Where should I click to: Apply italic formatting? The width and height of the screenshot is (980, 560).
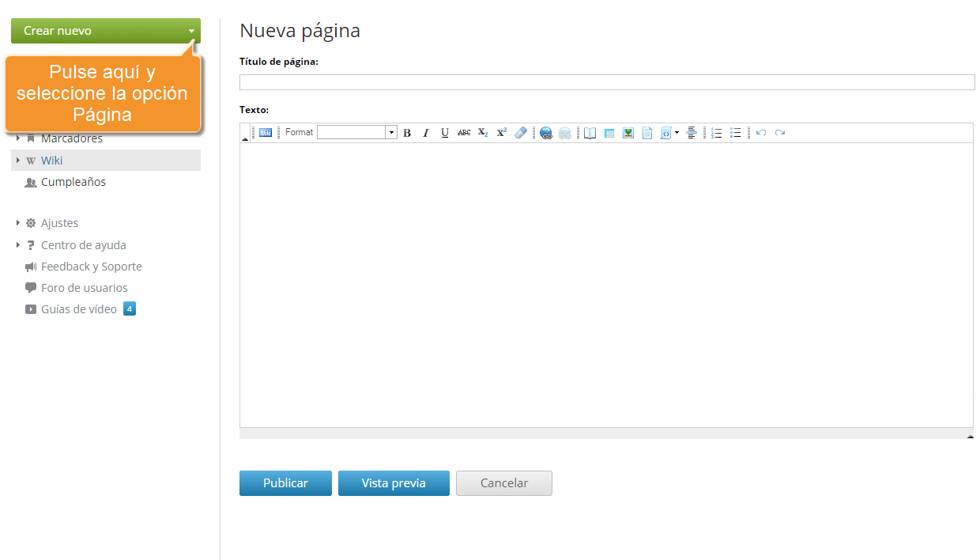coord(426,133)
